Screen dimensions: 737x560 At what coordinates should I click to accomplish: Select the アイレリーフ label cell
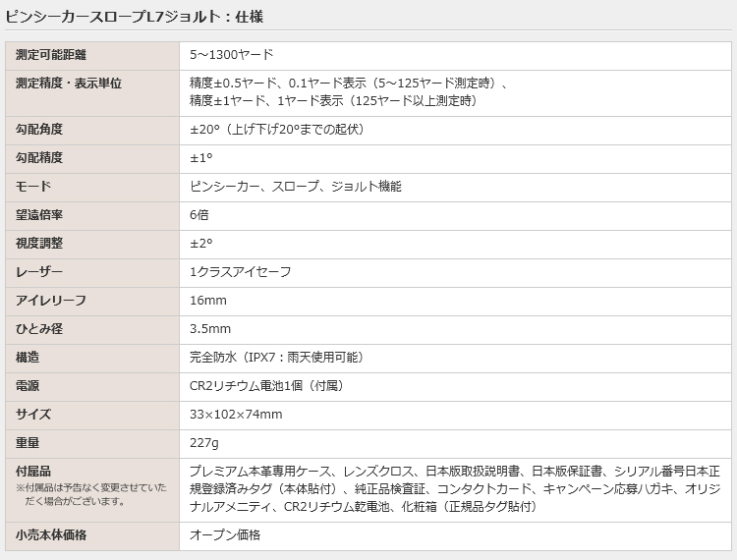click(x=92, y=302)
